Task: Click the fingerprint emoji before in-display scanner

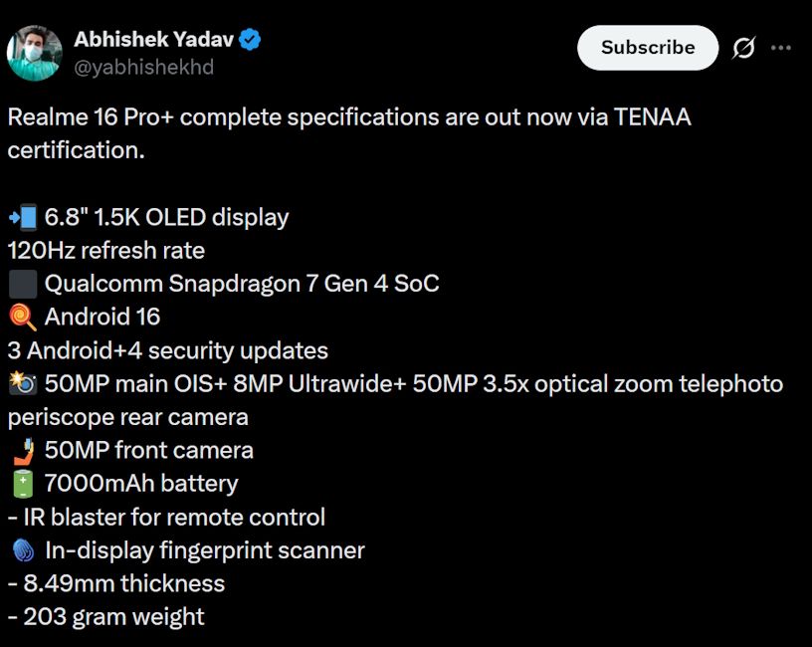Action: [x=22, y=550]
